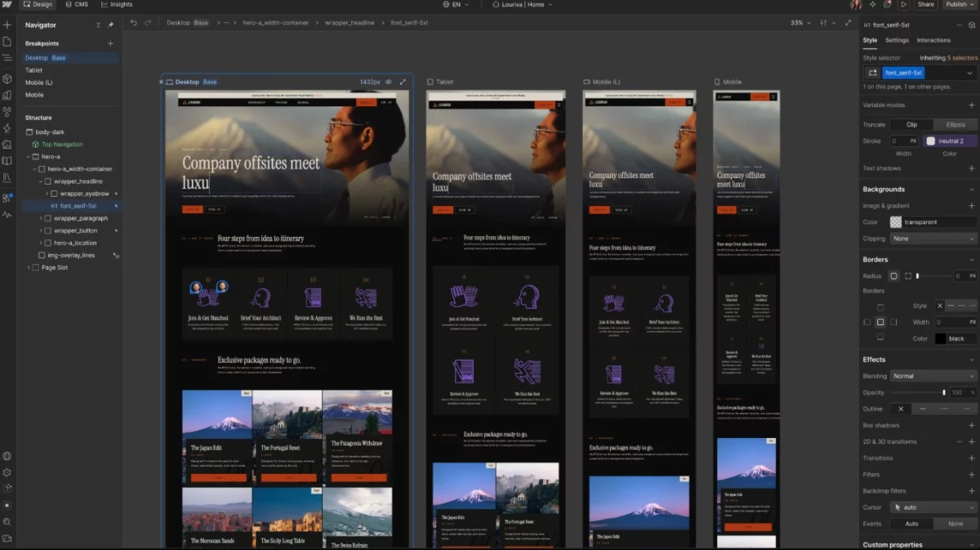Click the Publish button
The image size is (980, 550).
(x=960, y=4)
